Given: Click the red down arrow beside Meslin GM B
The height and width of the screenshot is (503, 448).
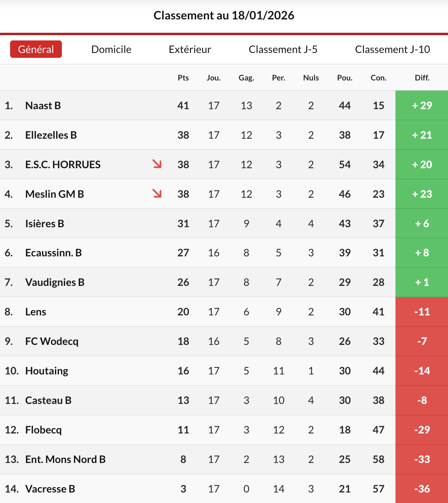Looking at the screenshot, I should [x=157, y=193].
